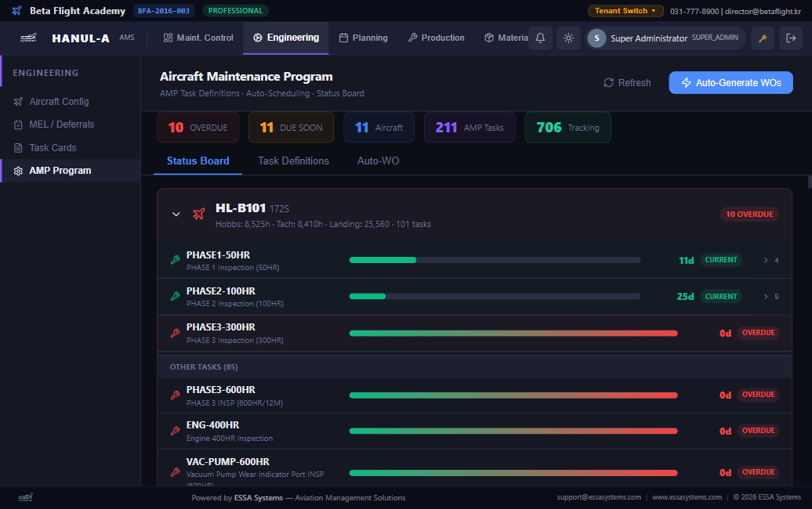
Task: Open the www.essasystems.com footer link
Action: [x=686, y=497]
